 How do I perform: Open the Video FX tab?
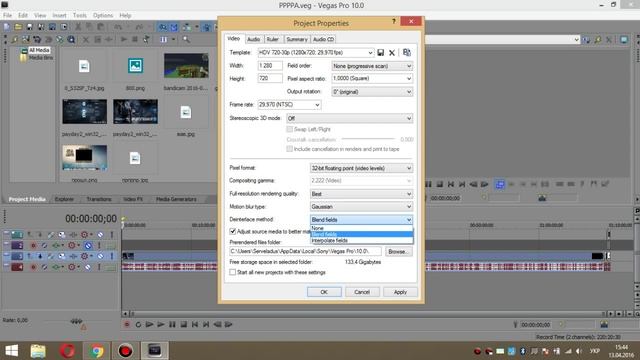click(x=133, y=199)
